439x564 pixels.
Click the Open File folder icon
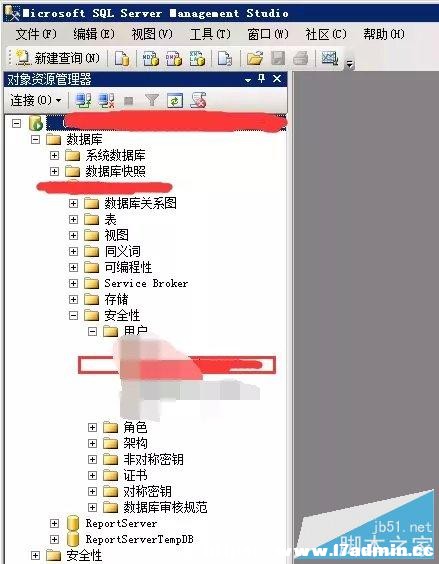coord(255,58)
